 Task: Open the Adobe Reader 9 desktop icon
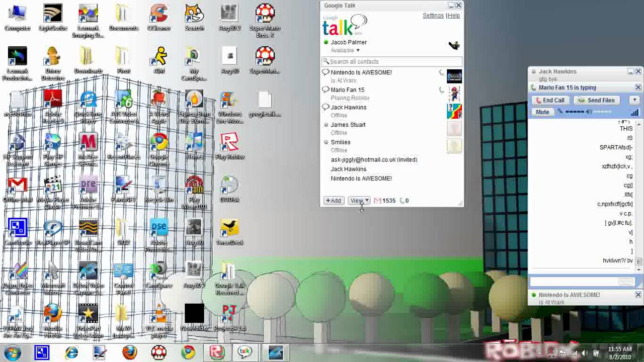pos(53,107)
